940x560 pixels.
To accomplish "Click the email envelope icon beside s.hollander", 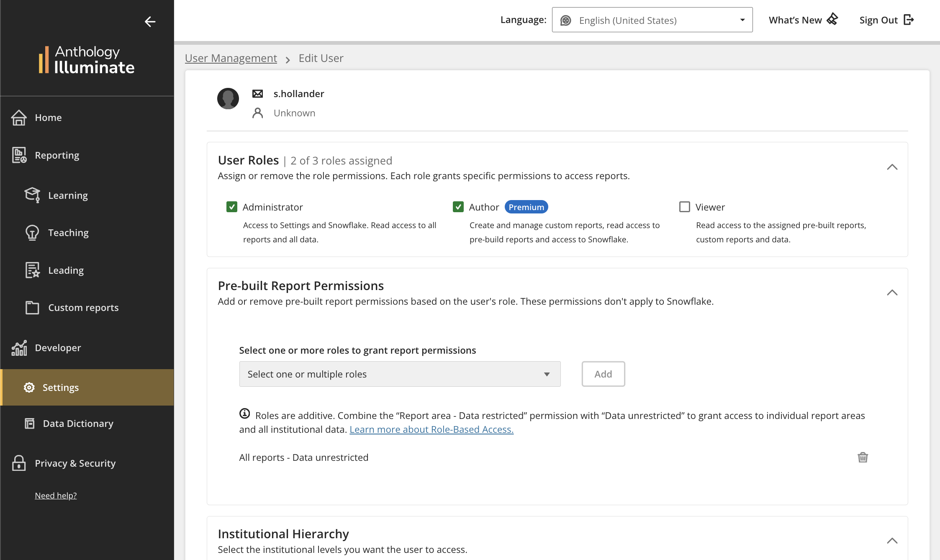I will point(258,94).
